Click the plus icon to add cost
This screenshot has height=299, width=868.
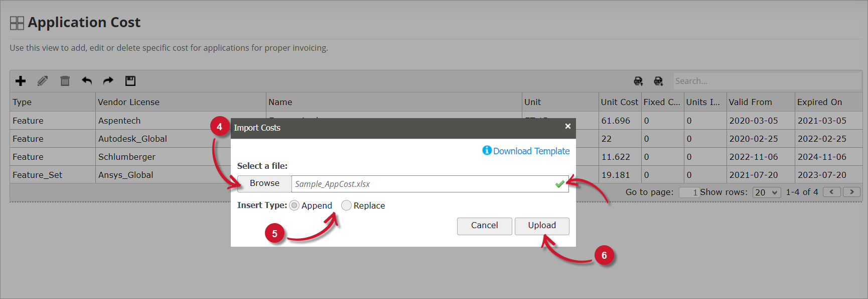click(x=21, y=81)
